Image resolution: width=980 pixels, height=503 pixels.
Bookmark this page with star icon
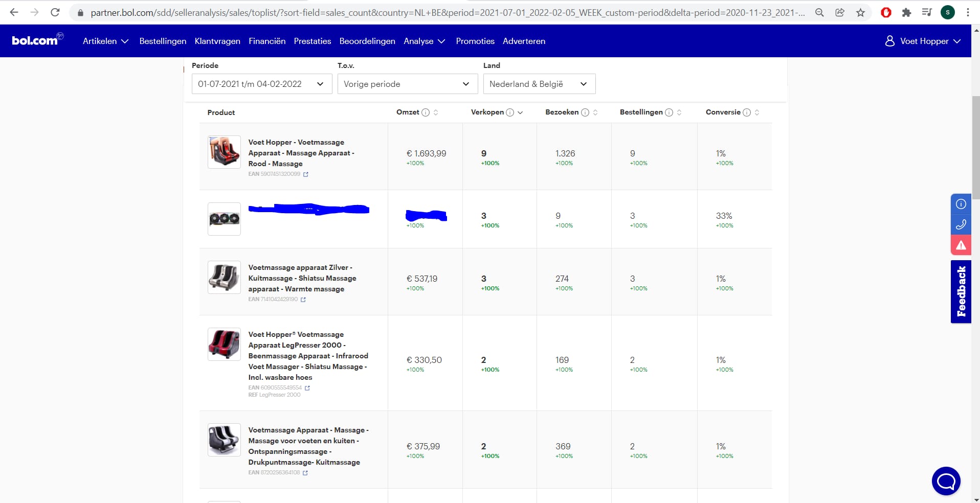coord(860,13)
